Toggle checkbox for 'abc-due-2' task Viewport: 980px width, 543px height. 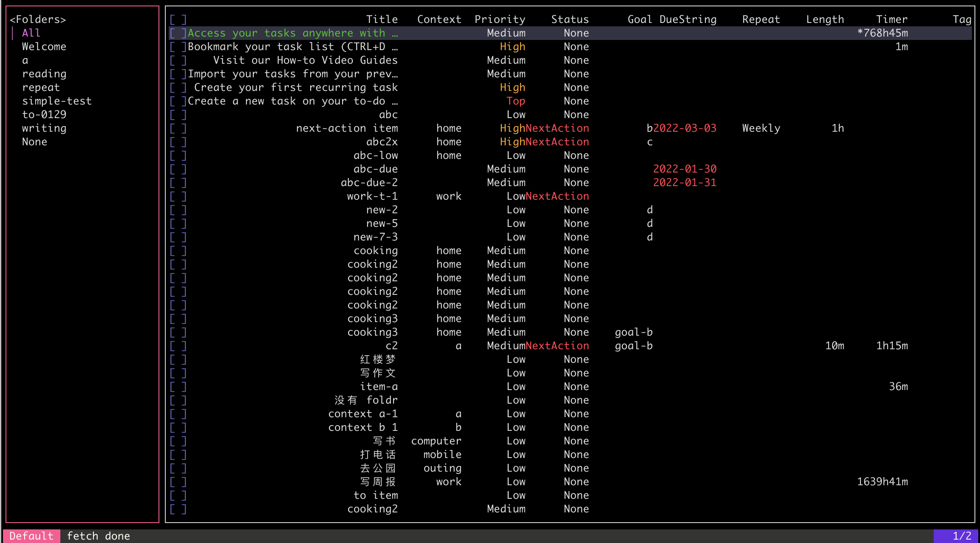tap(178, 183)
